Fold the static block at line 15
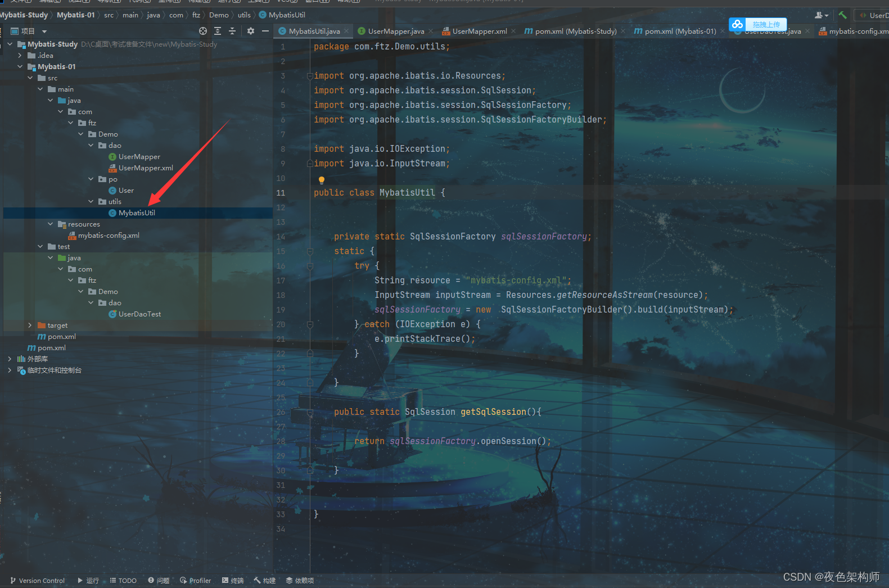Screen dimensions: 889x588 [310, 251]
